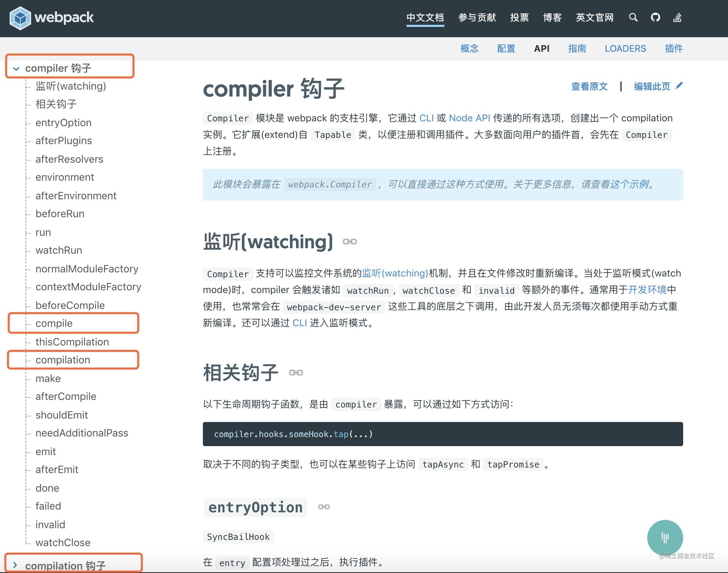The height and width of the screenshot is (573, 728).
Task: Follow the CLI link in intro paragraph
Action: coord(426,118)
